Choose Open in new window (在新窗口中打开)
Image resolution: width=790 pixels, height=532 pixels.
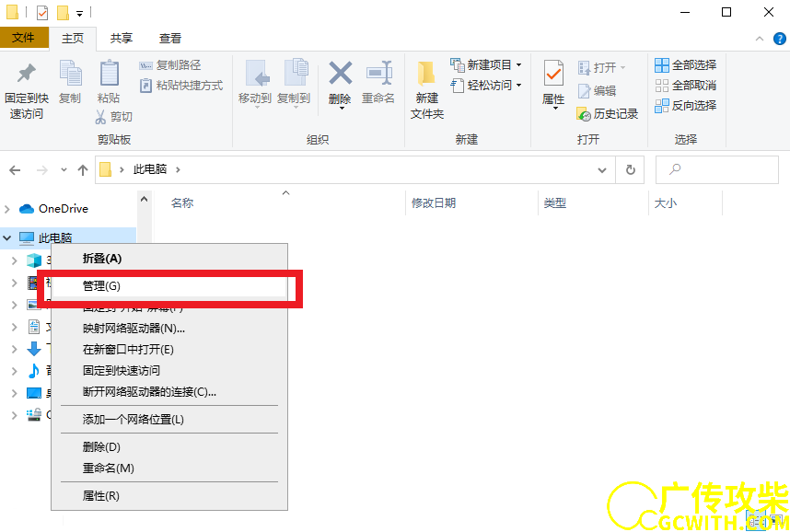169,350
